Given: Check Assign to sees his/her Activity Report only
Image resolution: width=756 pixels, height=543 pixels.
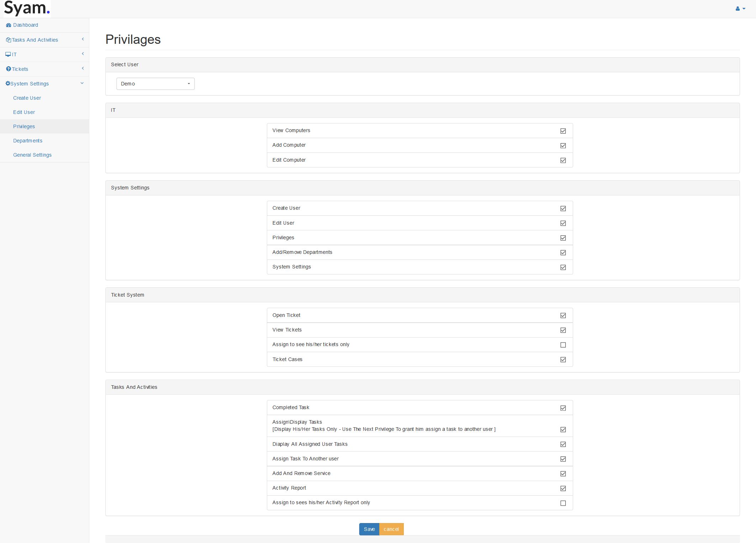Looking at the screenshot, I should 563,503.
